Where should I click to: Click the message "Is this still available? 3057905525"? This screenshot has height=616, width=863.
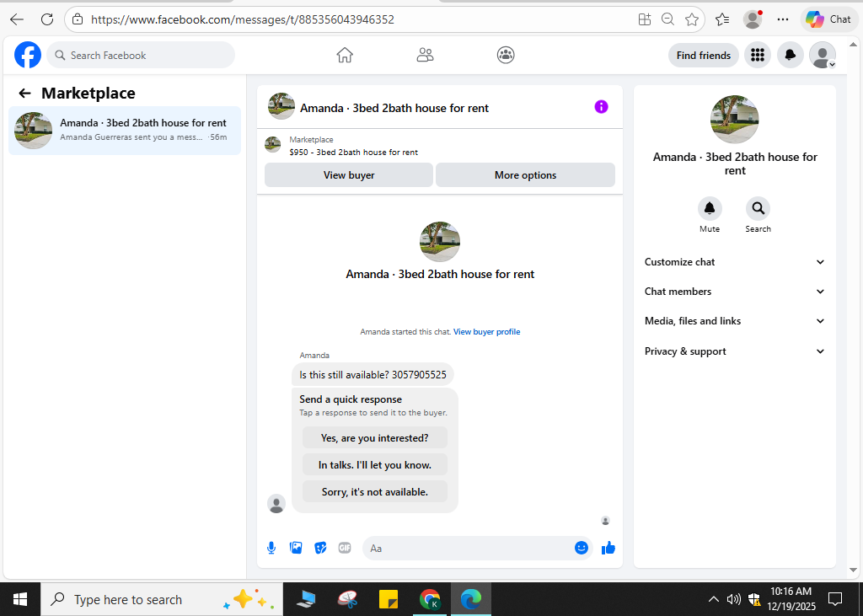tap(373, 375)
